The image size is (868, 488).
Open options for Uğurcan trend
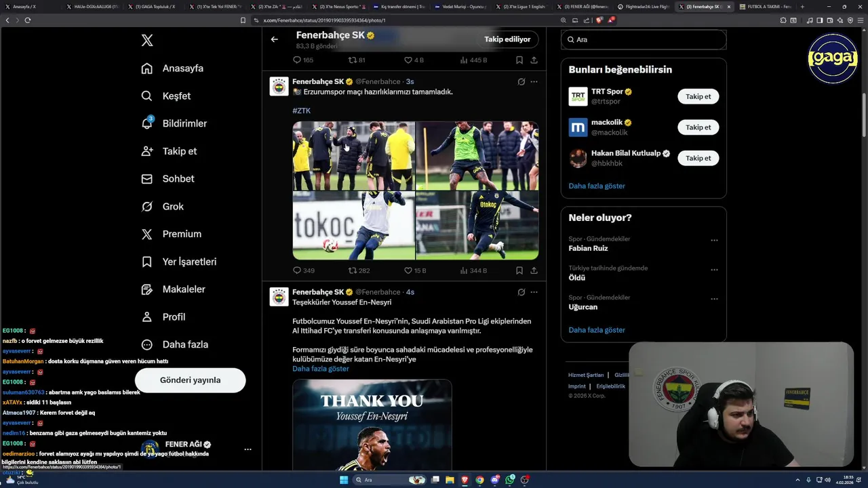[x=714, y=299]
